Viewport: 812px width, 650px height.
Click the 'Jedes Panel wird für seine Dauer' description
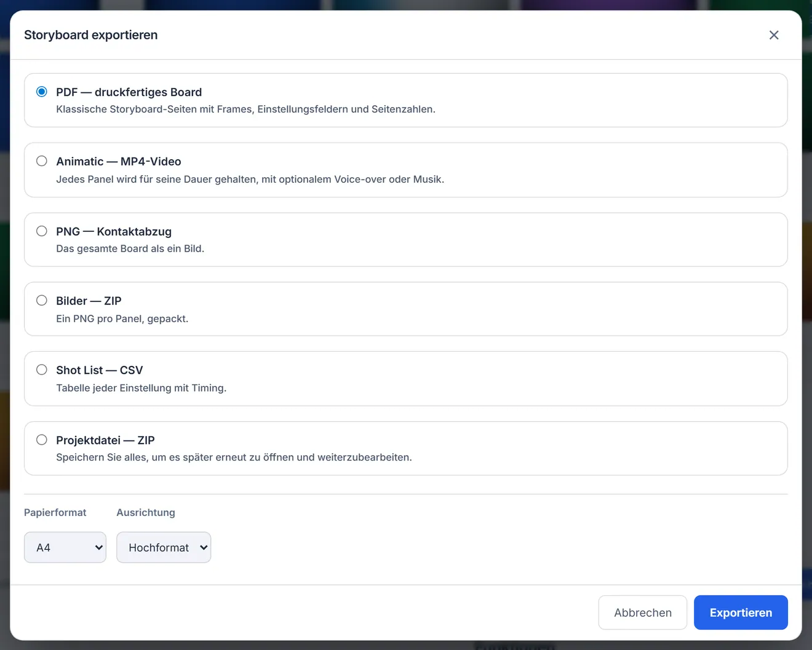coord(250,180)
